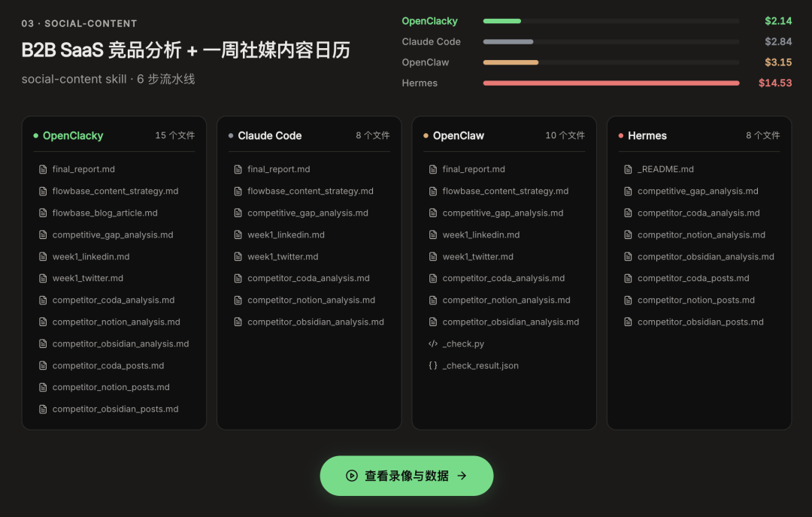This screenshot has width=812, height=517.
Task: Click the OpenClacky card's competitor_notion_posts.md file icon
Action: pyautogui.click(x=43, y=388)
